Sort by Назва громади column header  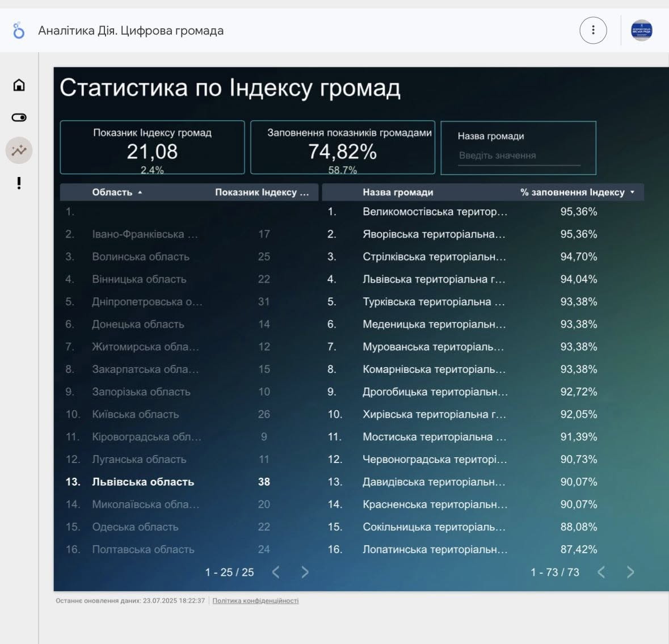pyautogui.click(x=398, y=192)
